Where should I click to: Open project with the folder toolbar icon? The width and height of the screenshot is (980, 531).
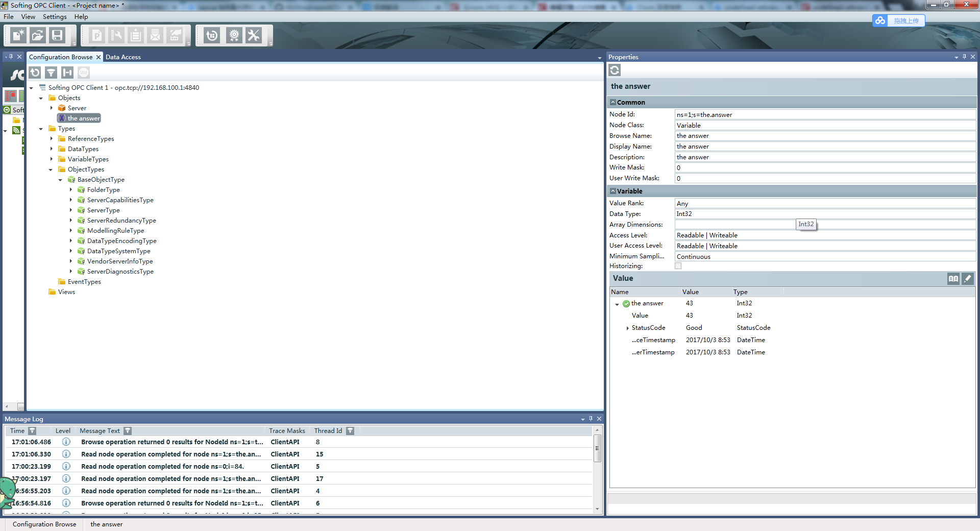37,35
